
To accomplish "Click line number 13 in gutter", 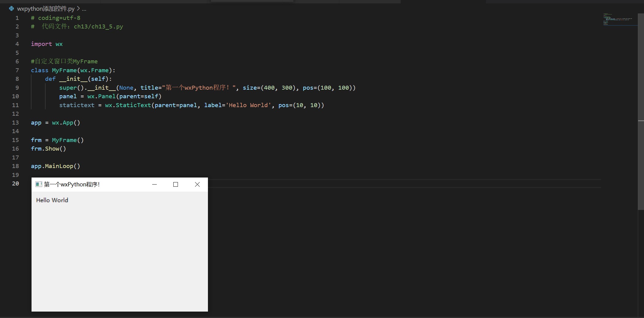I will 15,122.
